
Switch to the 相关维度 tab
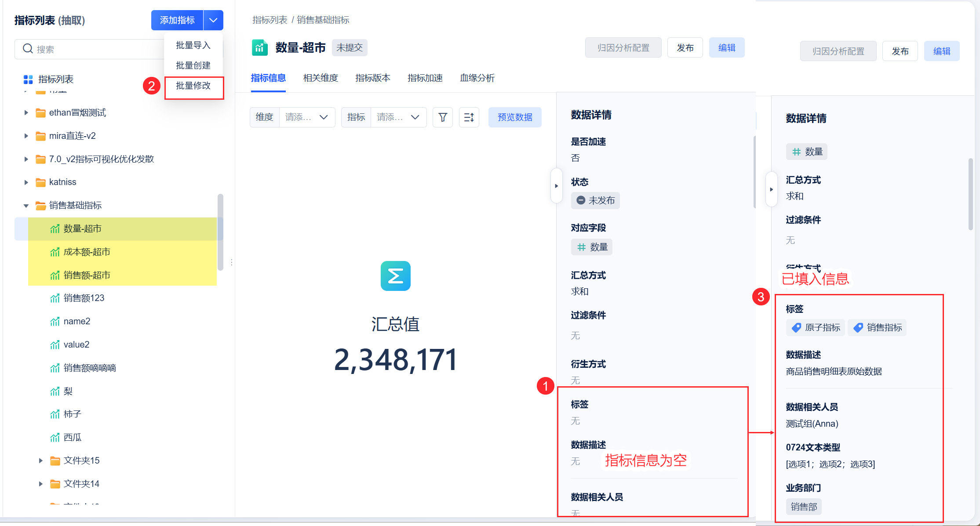point(321,78)
